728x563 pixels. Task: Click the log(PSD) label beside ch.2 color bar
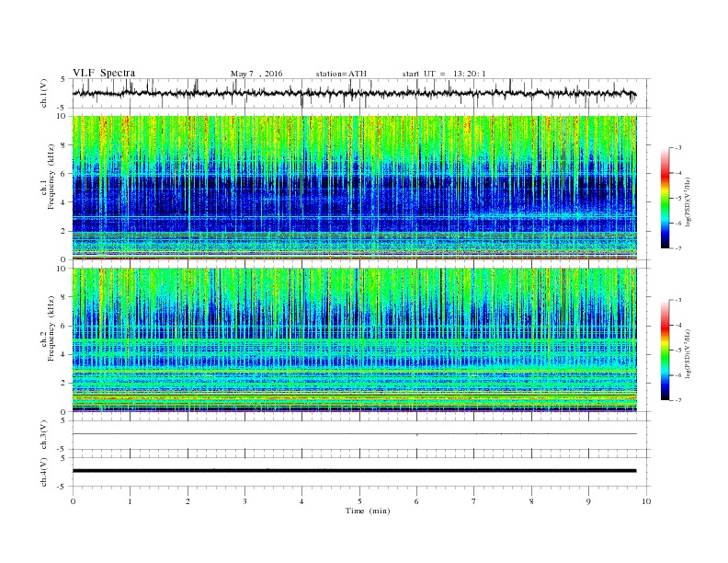click(687, 354)
